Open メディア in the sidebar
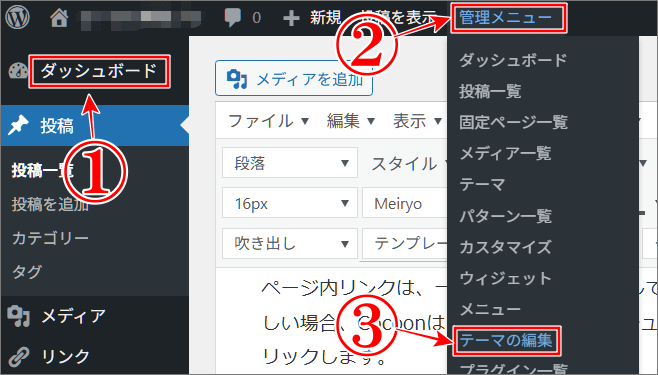This screenshot has height=375, width=658. point(73,316)
